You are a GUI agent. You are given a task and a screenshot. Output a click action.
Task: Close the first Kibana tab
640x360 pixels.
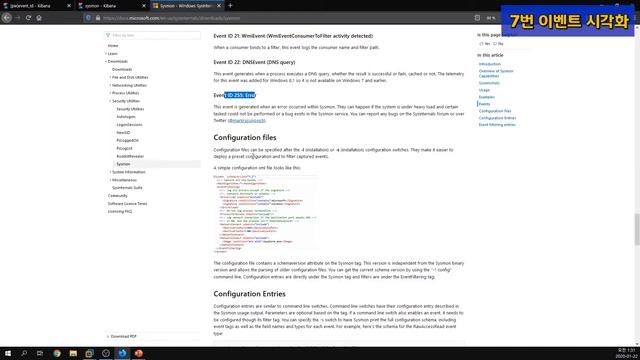[69, 6]
